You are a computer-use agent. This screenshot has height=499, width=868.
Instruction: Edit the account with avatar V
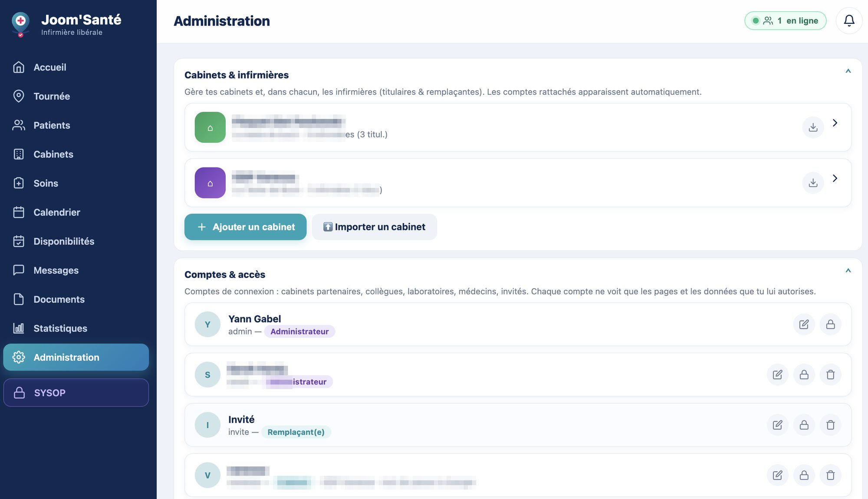click(x=777, y=475)
